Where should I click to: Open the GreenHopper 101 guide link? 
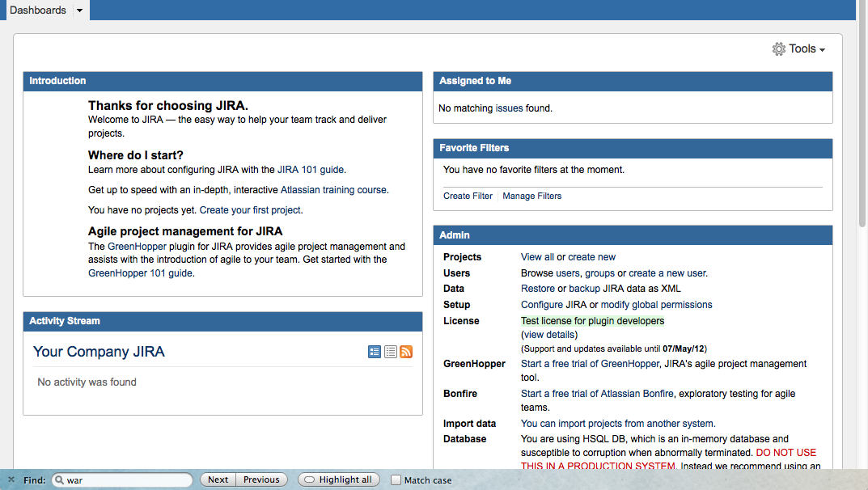pyautogui.click(x=140, y=273)
